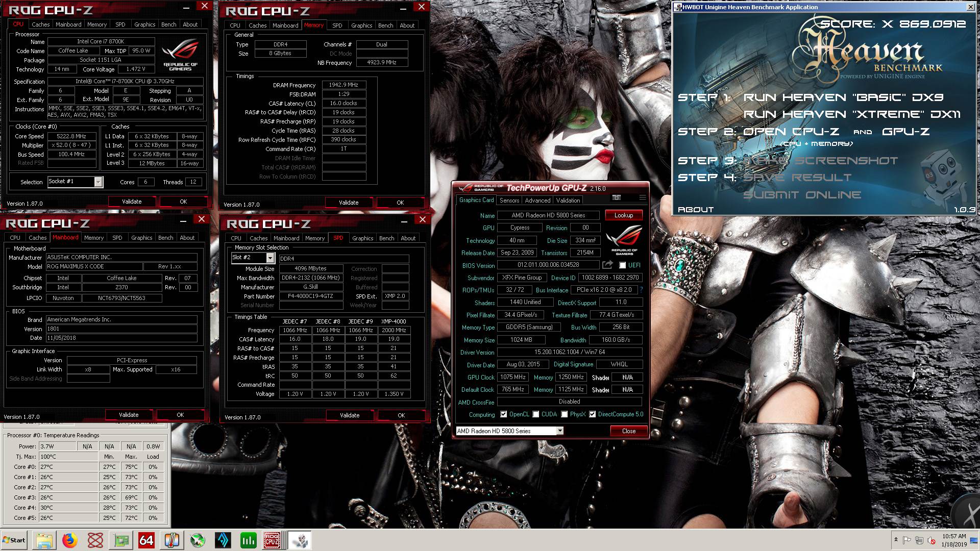Click the GPU-Z Name field AMD Radeon HD 5800 Series
This screenshot has width=980, height=551.
(x=548, y=215)
